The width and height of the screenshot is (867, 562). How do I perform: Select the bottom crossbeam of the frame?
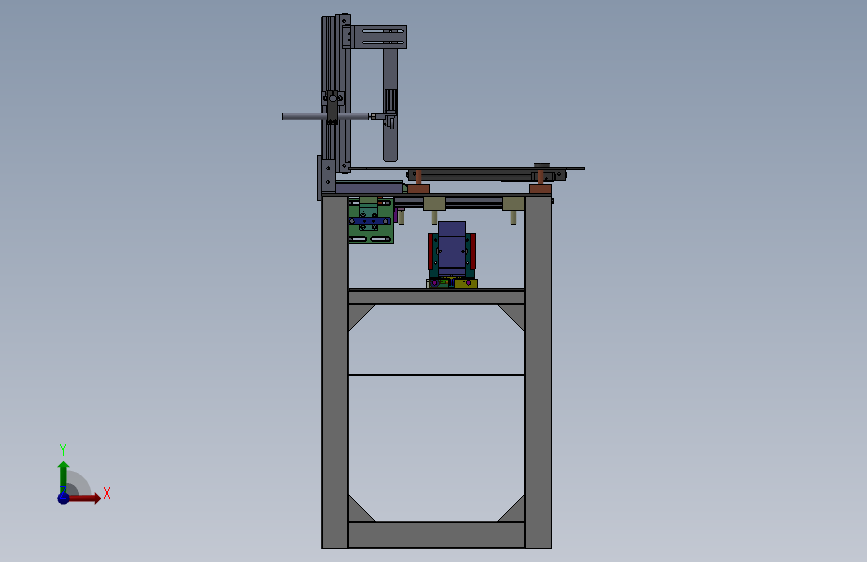coord(436,535)
